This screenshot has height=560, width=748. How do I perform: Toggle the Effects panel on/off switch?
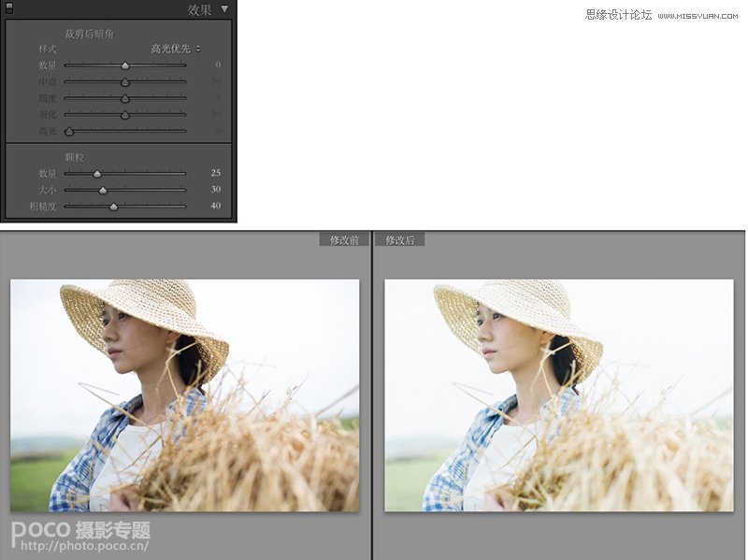pyautogui.click(x=9, y=10)
